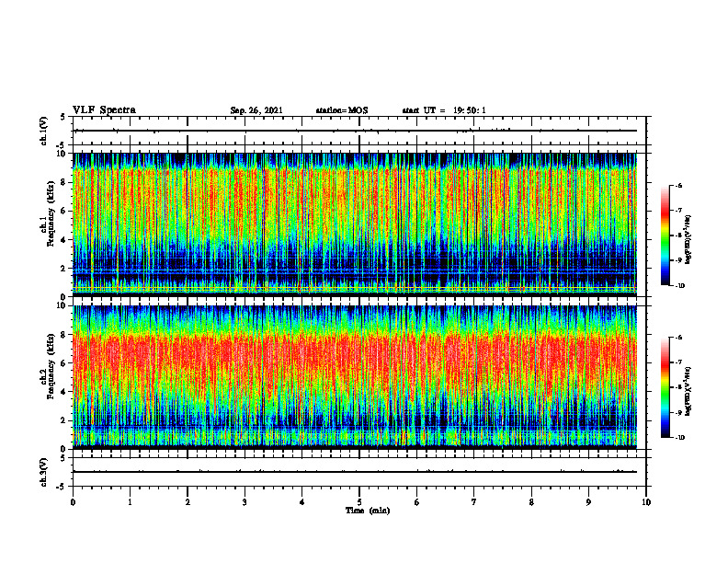
Task: Click the "2" kHz tick of ch.1 spectrogram
Action: pos(64,269)
